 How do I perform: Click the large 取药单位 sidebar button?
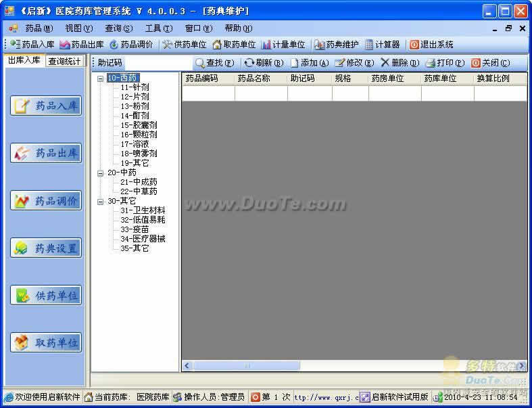pyautogui.click(x=46, y=342)
